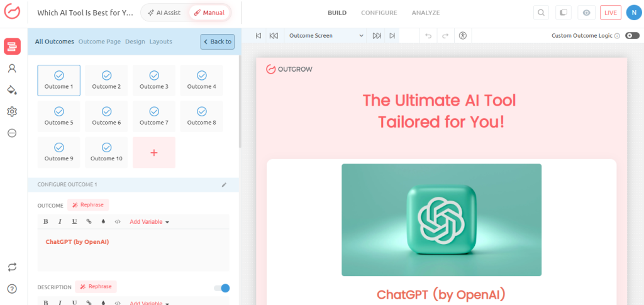Go to previous screen double-arrow icon

point(274,36)
